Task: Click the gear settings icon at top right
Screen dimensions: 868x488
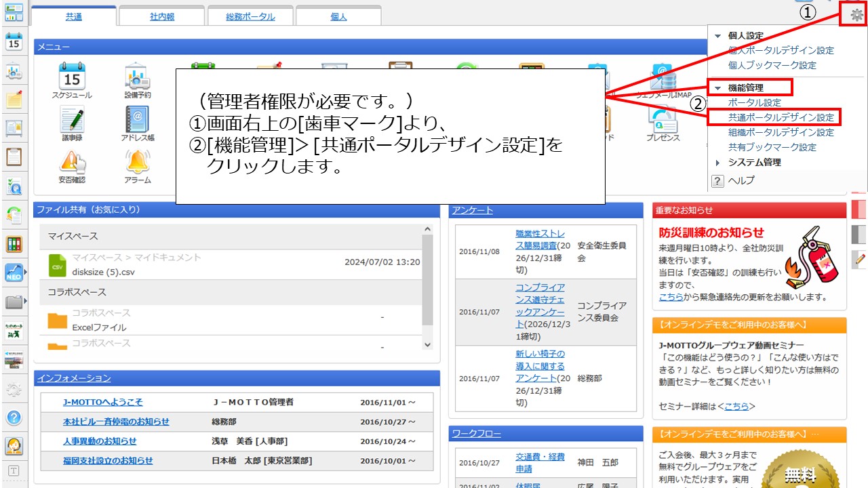Action: click(856, 14)
